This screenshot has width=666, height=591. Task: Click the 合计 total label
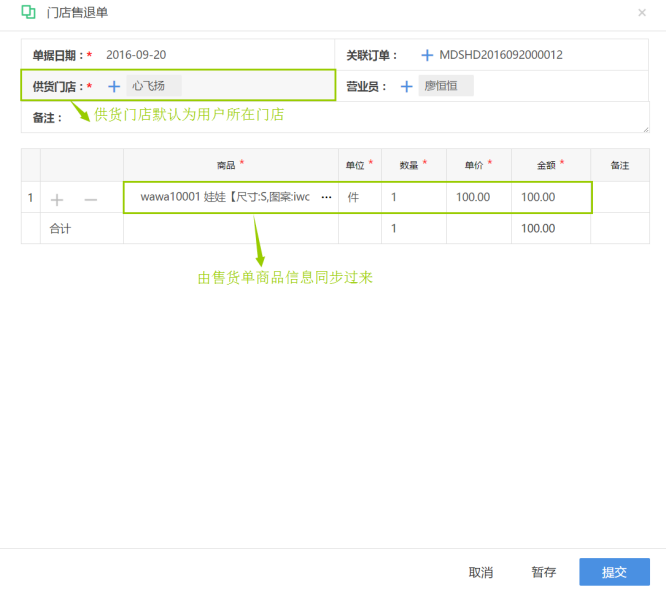click(x=60, y=229)
